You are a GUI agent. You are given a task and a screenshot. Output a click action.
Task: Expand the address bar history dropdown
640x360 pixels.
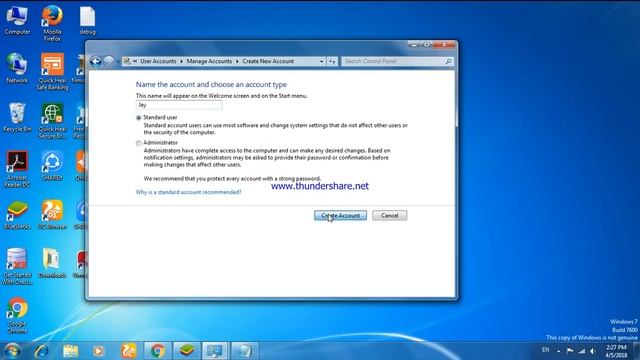322,61
